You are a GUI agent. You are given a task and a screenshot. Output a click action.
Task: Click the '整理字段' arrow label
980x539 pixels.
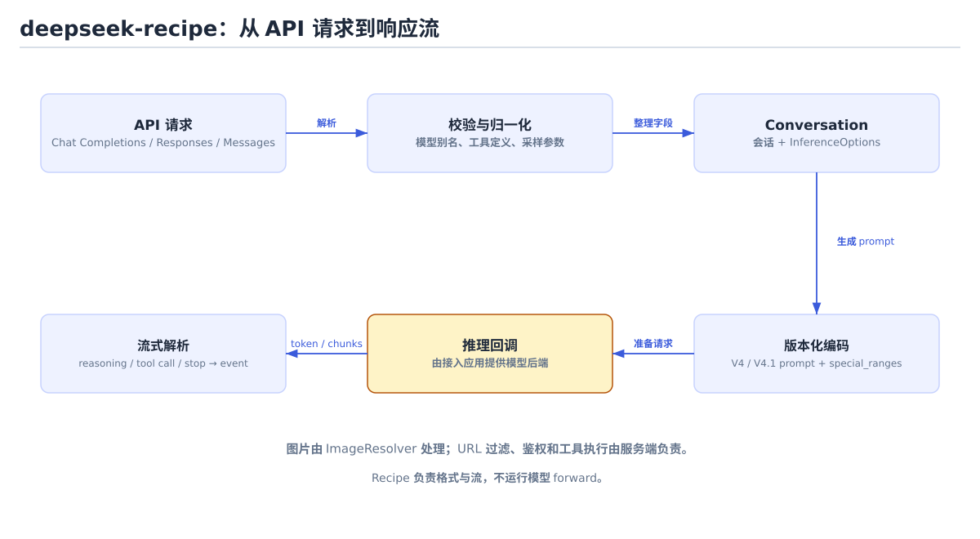tap(653, 123)
